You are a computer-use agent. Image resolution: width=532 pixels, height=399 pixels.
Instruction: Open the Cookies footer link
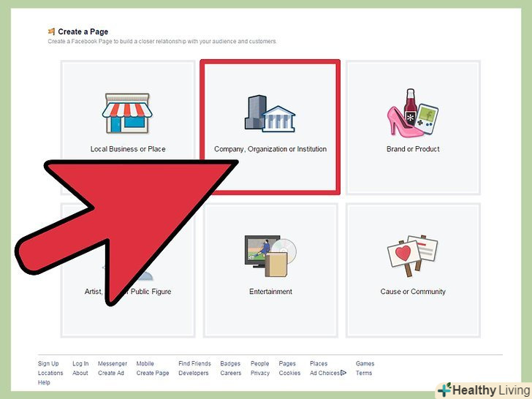click(x=289, y=373)
